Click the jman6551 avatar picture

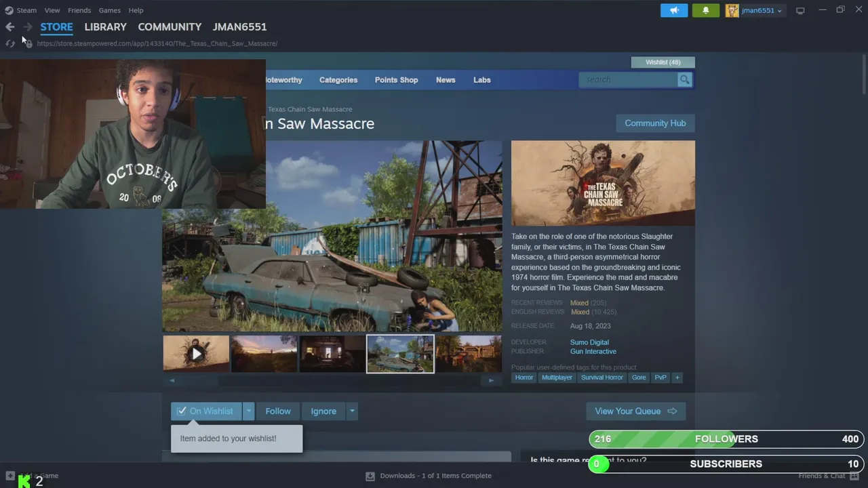pyautogui.click(x=732, y=10)
